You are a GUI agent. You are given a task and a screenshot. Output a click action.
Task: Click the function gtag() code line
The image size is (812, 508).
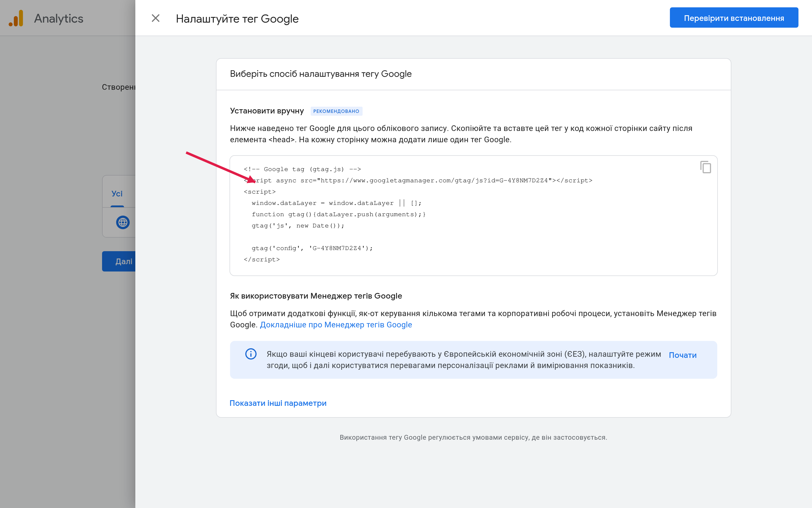click(x=339, y=214)
